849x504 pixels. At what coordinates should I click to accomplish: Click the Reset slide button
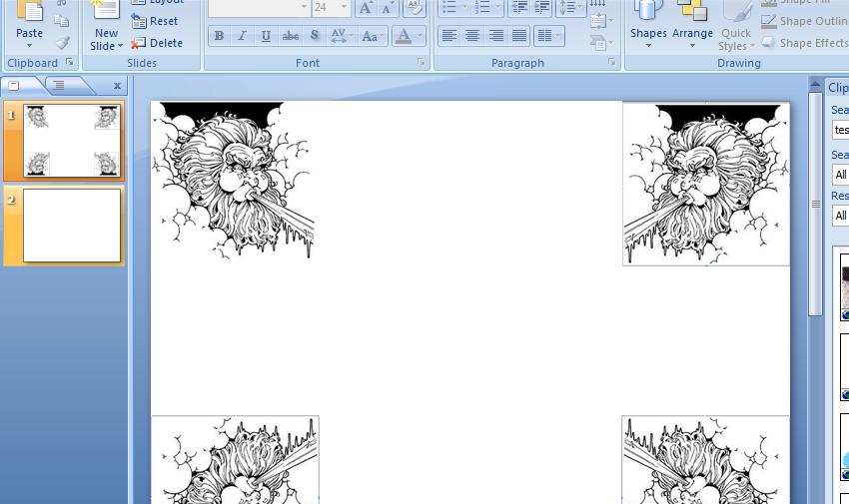pos(155,21)
